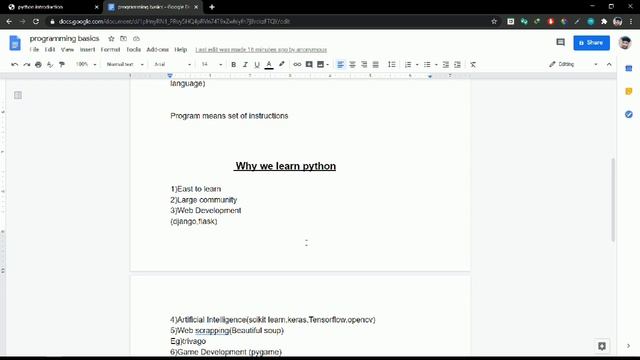Open the View menu

coord(67,49)
